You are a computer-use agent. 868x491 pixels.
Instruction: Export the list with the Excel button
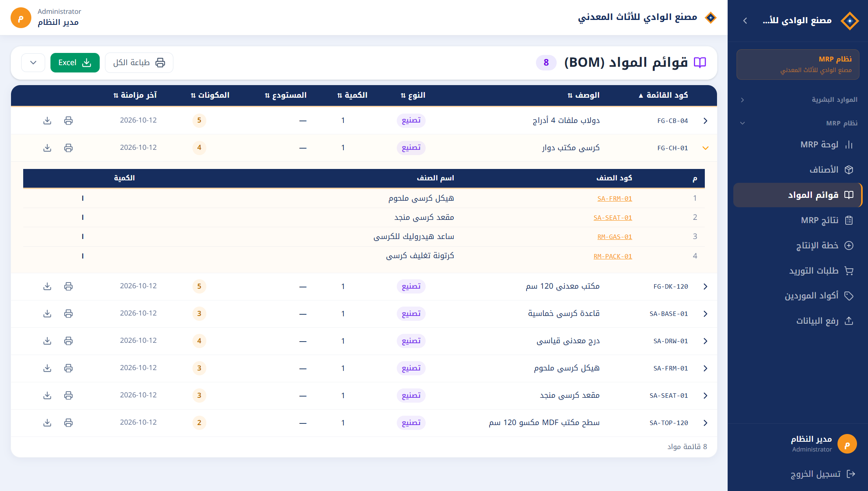tap(75, 63)
